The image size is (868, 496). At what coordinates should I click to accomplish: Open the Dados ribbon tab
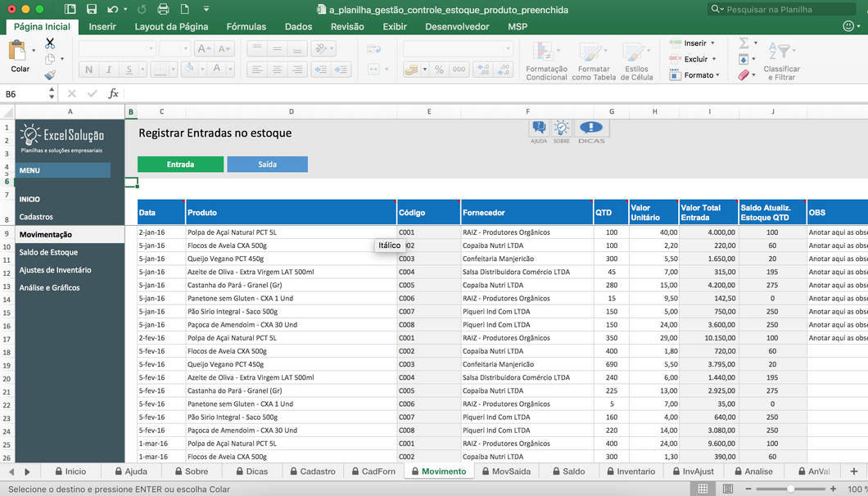[298, 26]
